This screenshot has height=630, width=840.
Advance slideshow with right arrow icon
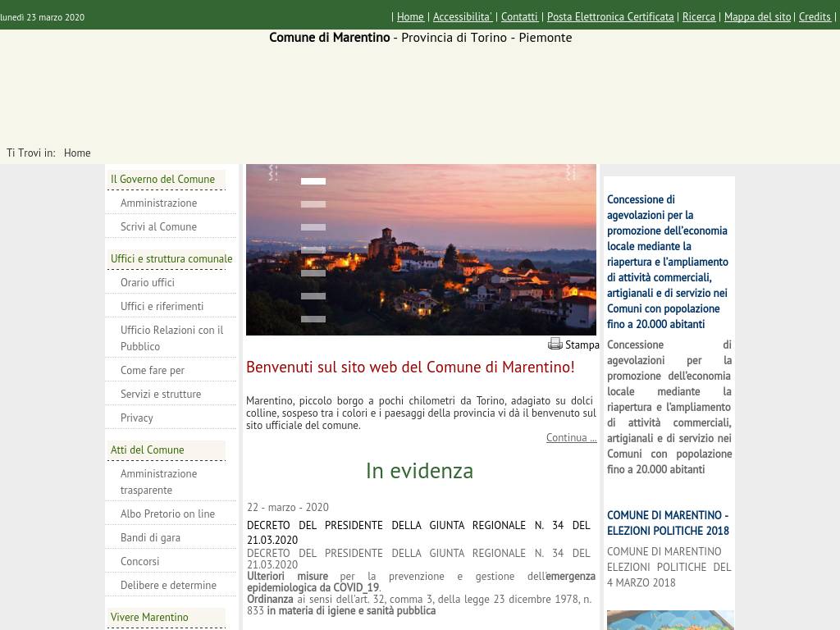[570, 172]
